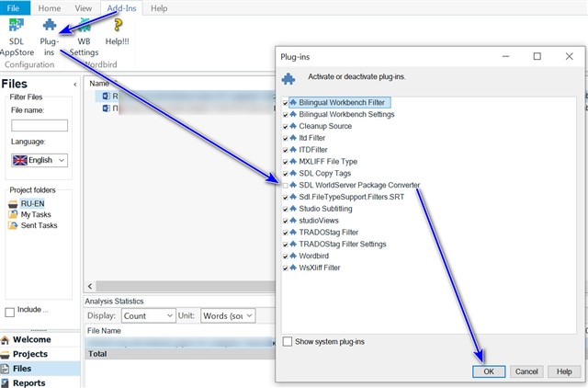This screenshot has height=388, width=588.
Task: Uncheck the Bilingual Workbench Filter checkbox
Action: click(286, 103)
